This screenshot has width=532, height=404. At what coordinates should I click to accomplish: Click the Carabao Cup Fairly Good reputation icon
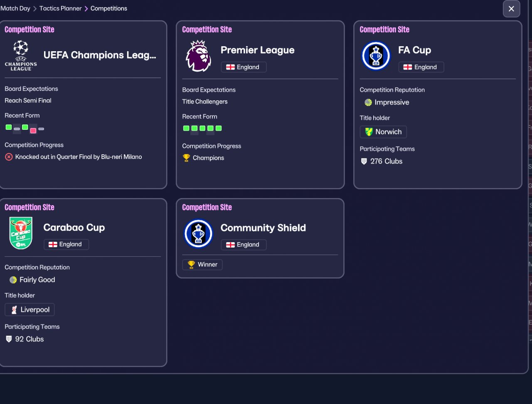13,280
